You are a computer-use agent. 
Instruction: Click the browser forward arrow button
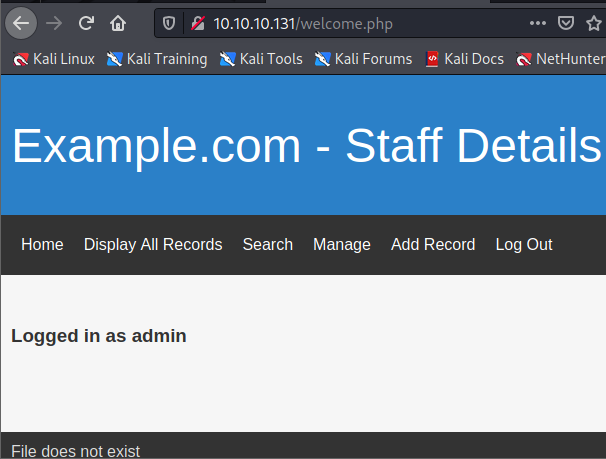[x=54, y=22]
